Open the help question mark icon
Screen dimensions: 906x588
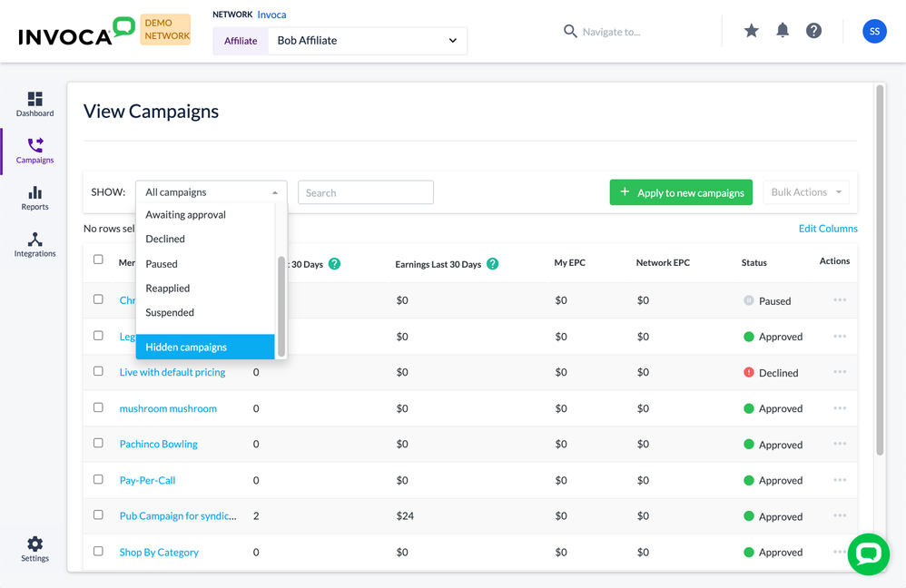pyautogui.click(x=813, y=31)
